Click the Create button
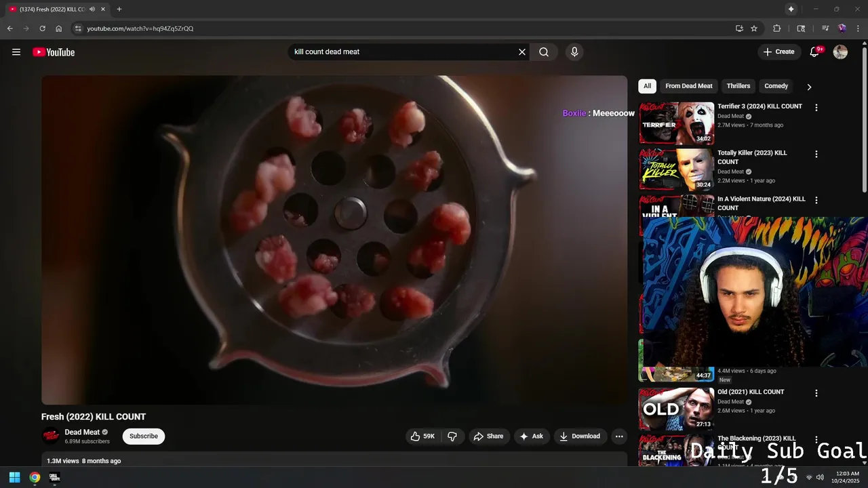Image resolution: width=868 pixels, height=488 pixels. point(778,52)
